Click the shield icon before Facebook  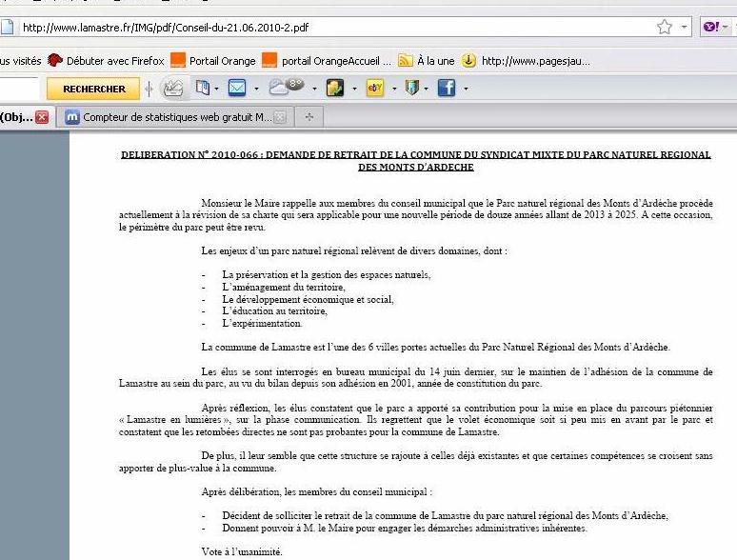pyautogui.click(x=411, y=89)
